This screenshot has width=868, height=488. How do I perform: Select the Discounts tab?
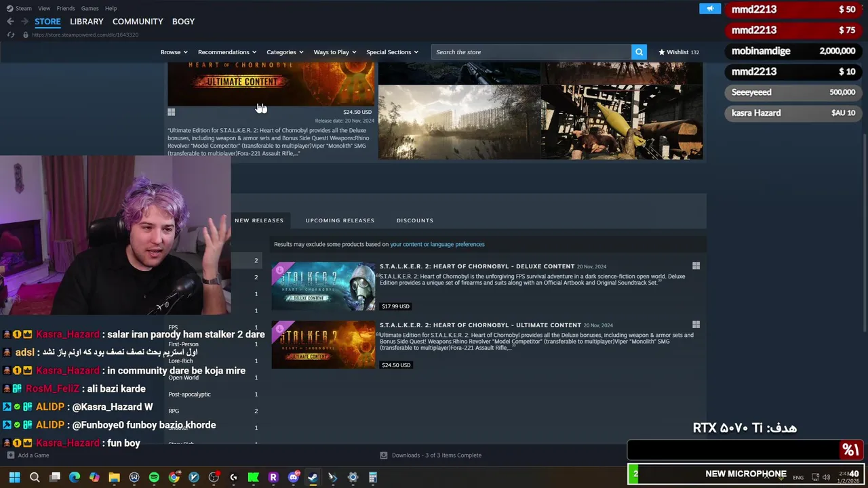pos(415,220)
